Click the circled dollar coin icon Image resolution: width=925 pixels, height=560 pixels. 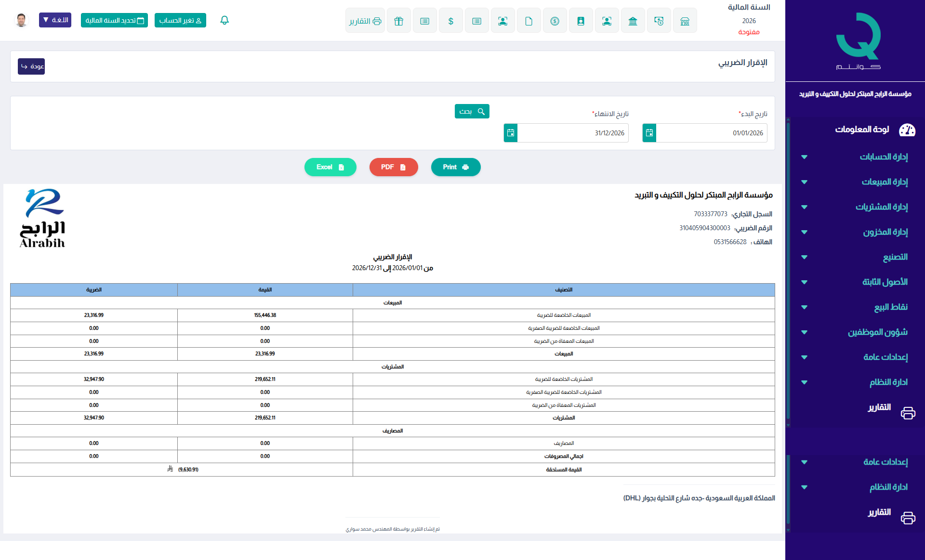(555, 21)
